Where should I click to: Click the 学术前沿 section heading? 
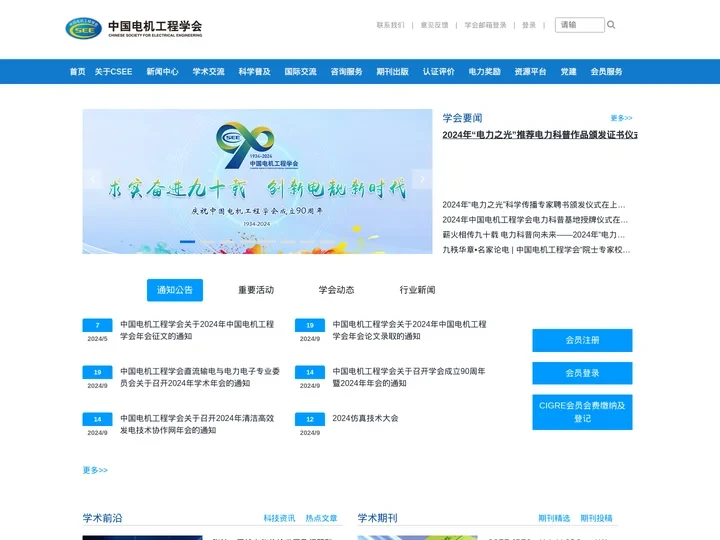(x=102, y=518)
